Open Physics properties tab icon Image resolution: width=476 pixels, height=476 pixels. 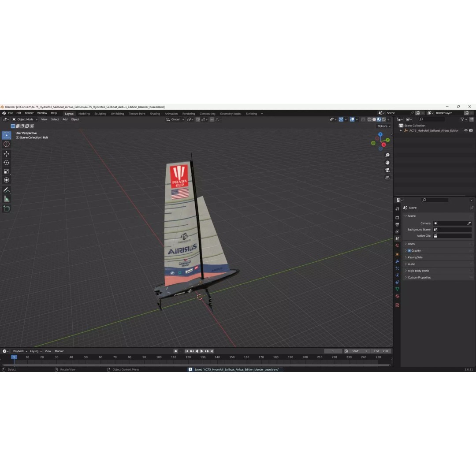tap(397, 275)
